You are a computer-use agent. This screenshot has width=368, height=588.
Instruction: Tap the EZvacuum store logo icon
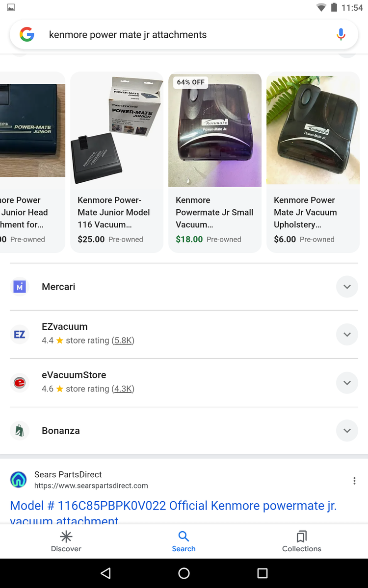coord(20,334)
